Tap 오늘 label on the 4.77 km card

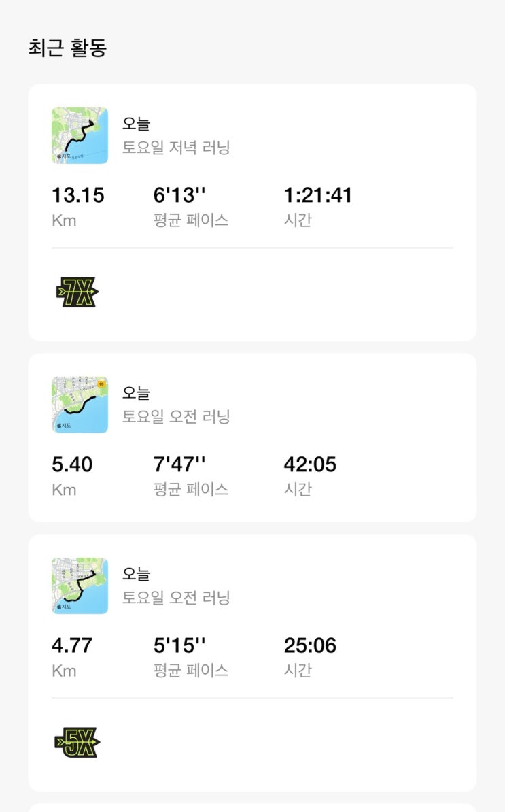(136, 574)
